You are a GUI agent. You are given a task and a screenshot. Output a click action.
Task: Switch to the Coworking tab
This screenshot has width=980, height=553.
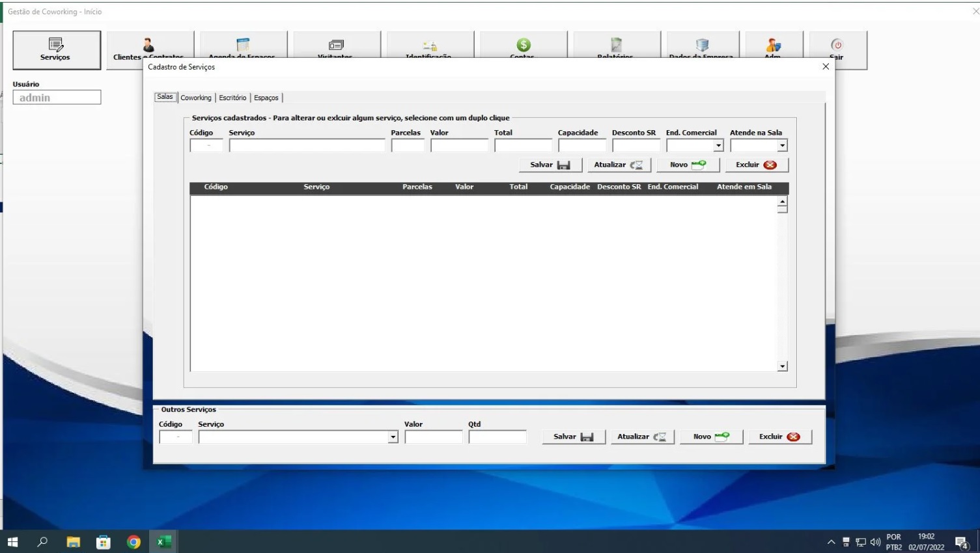(196, 98)
